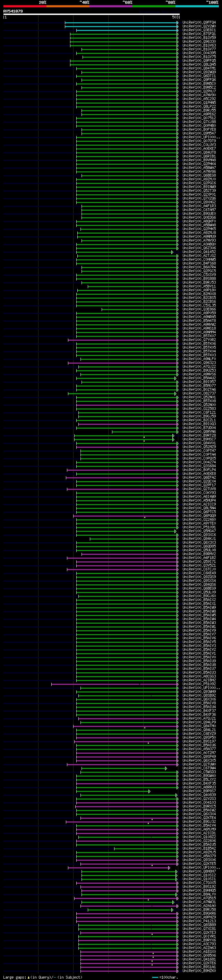This screenshot has height=980, width=222.
Task: Select the UniRef100_A4F1R2 label
Action: [199, 558]
